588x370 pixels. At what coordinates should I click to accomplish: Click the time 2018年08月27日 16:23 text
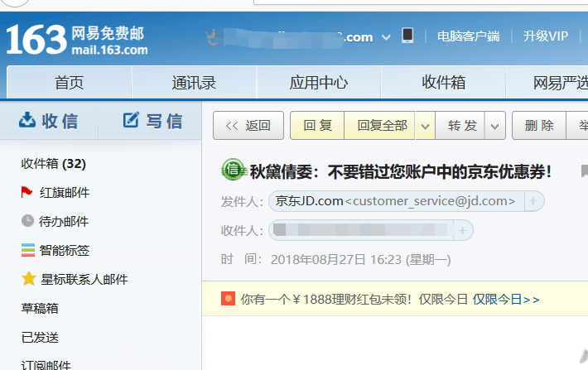(x=360, y=259)
